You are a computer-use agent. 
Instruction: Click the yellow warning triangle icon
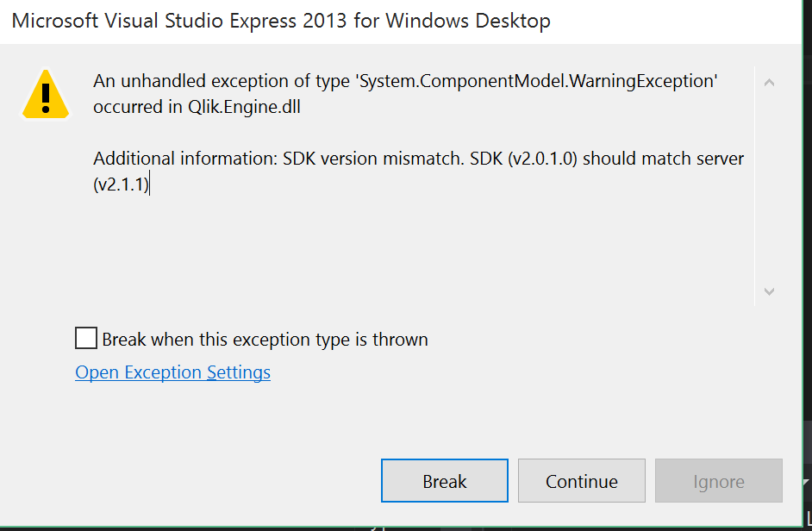point(47,92)
